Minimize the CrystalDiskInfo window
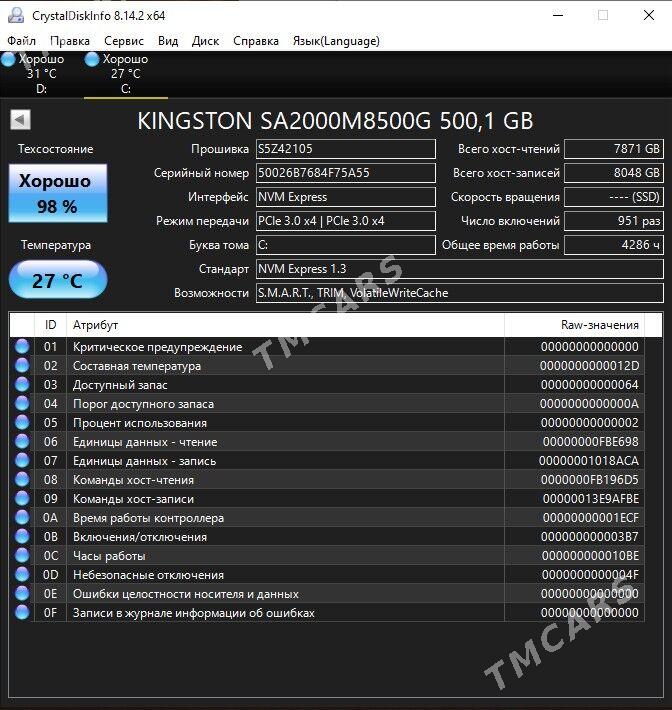The width and height of the screenshot is (672, 710). tap(558, 15)
